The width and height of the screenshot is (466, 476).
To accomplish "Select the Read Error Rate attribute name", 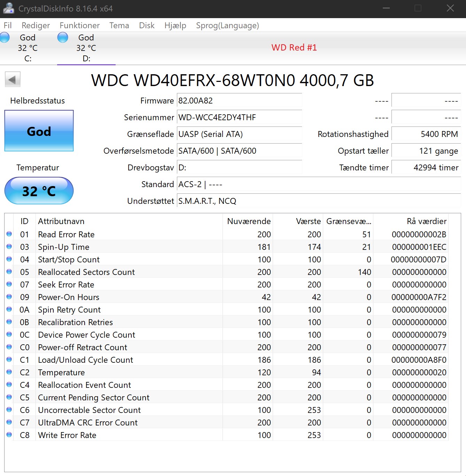I will [x=66, y=235].
